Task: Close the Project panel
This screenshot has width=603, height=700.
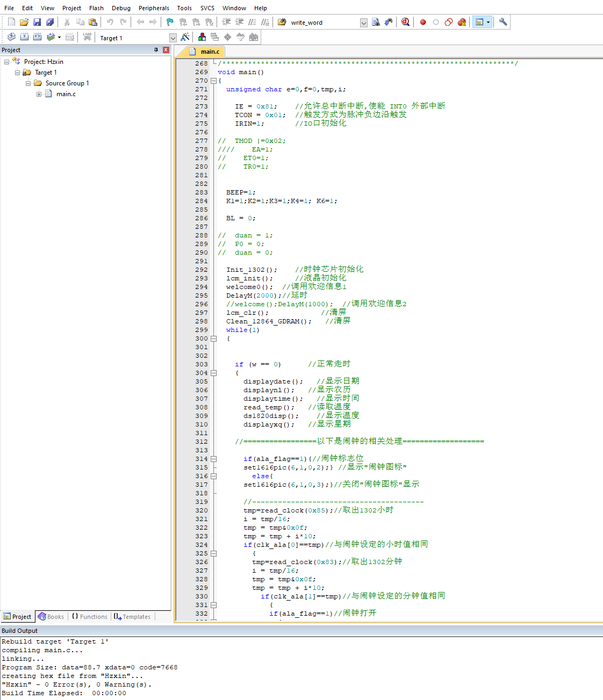Action: (166, 50)
